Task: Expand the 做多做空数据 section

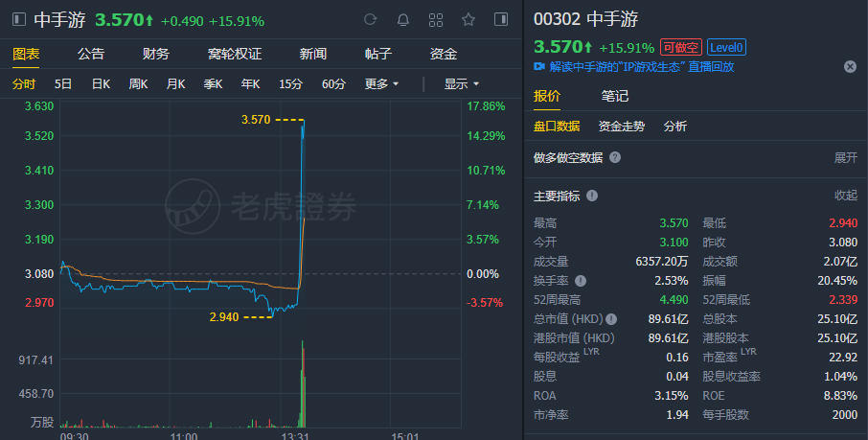Action: tap(846, 157)
